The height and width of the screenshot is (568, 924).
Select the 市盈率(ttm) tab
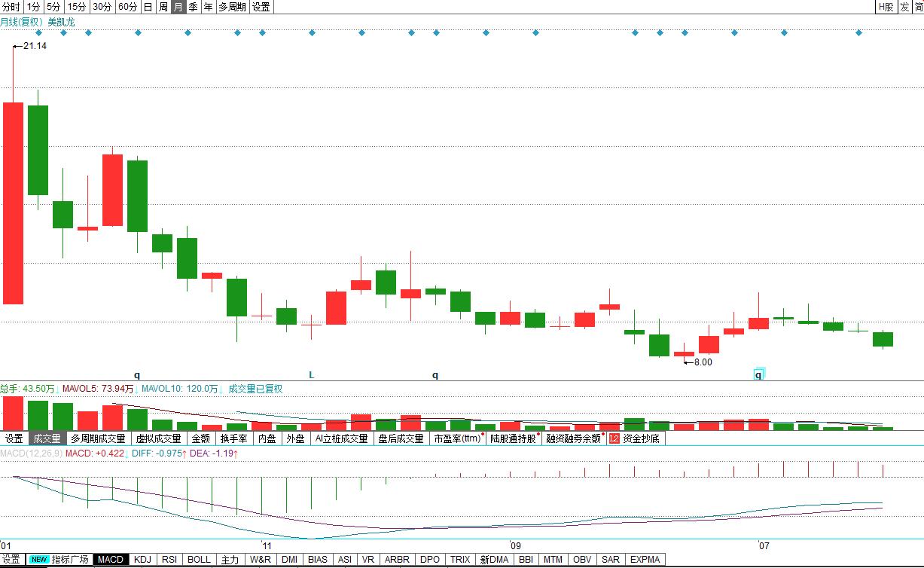(x=458, y=438)
